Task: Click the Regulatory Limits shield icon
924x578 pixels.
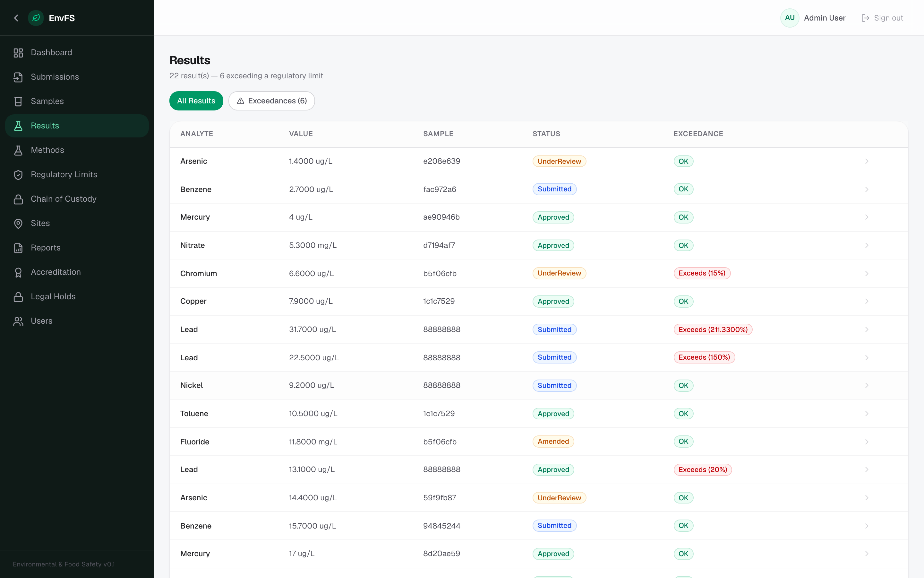Action: coord(18,175)
